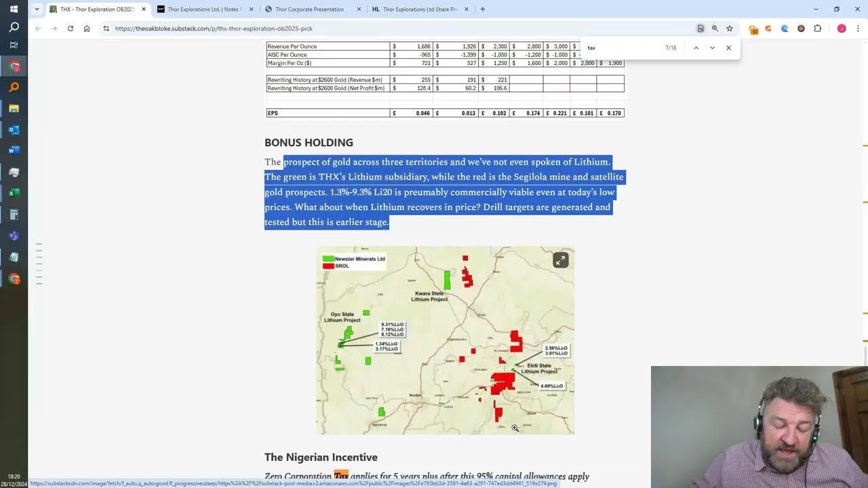Close the Thor Corporate Presentation tab
Screen dimensions: 868x488
coord(359,9)
